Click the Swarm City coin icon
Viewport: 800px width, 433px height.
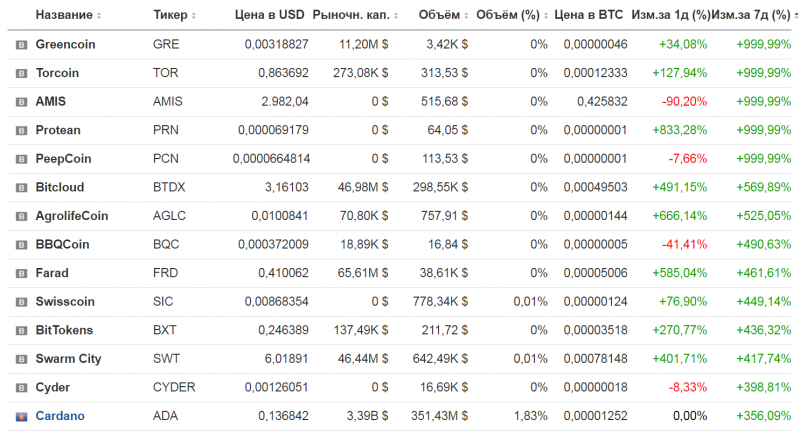coord(21,359)
